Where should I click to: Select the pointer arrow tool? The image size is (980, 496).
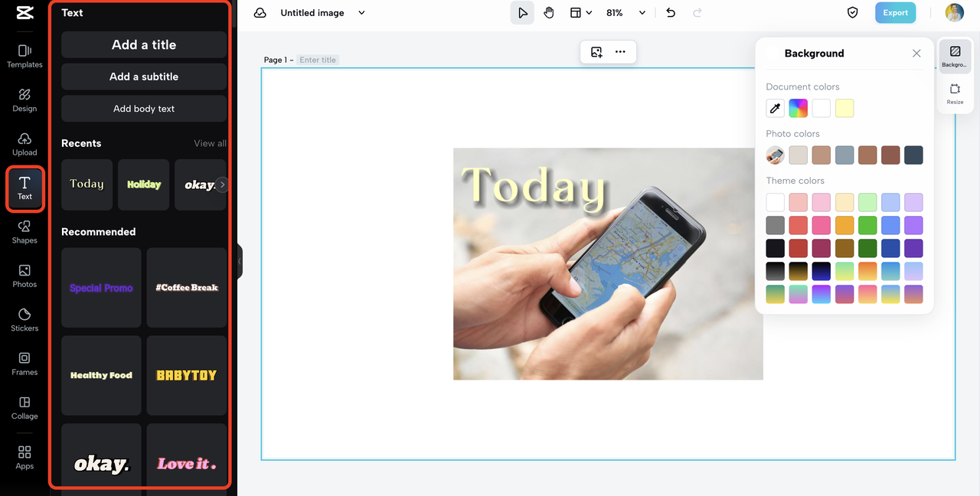(x=522, y=13)
